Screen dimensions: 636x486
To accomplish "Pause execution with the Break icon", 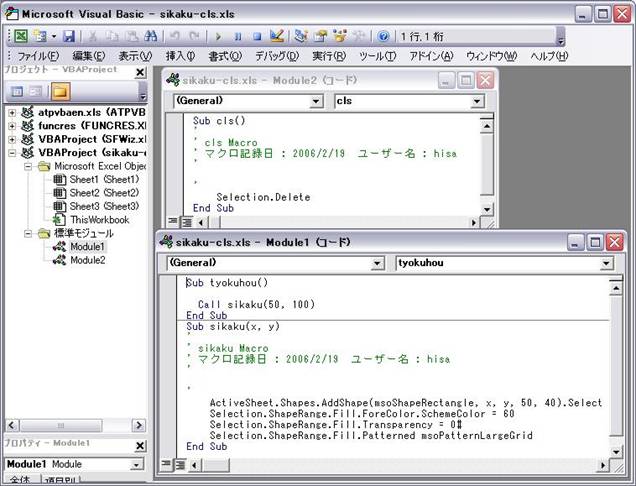I will click(x=238, y=37).
